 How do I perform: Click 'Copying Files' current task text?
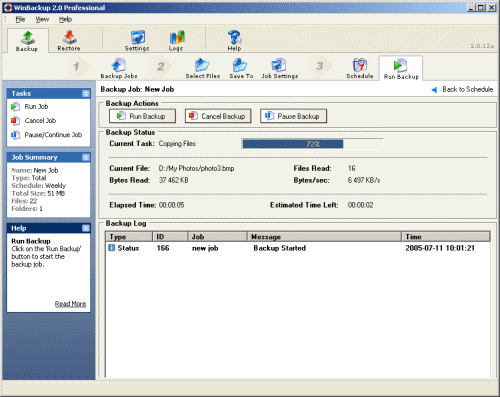pyautogui.click(x=177, y=144)
